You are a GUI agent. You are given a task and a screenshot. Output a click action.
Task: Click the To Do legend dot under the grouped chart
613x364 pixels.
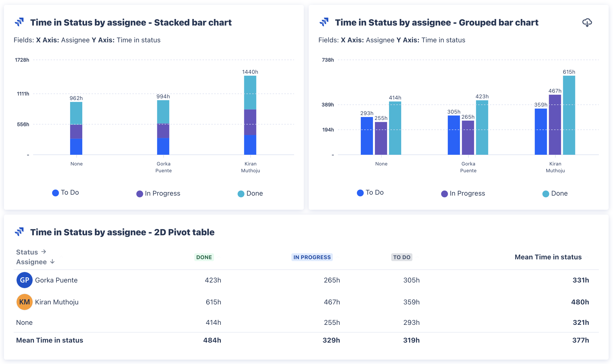click(360, 193)
